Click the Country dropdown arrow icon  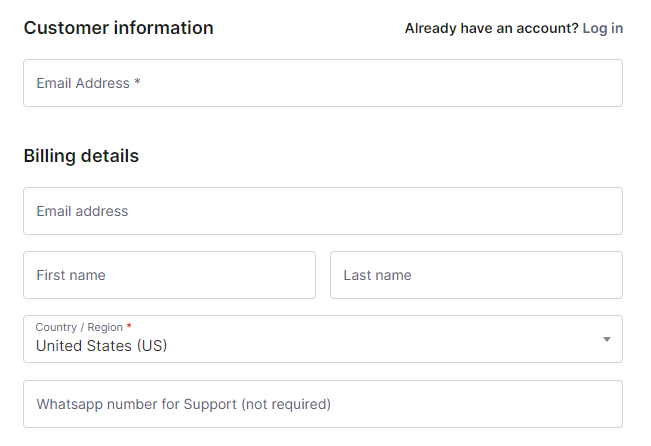tap(606, 340)
